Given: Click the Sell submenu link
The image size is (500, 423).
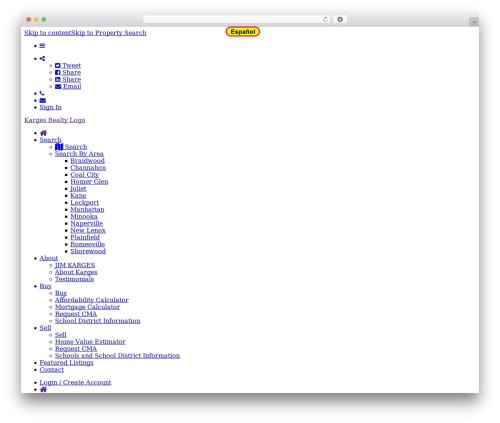Looking at the screenshot, I should (x=61, y=335).
